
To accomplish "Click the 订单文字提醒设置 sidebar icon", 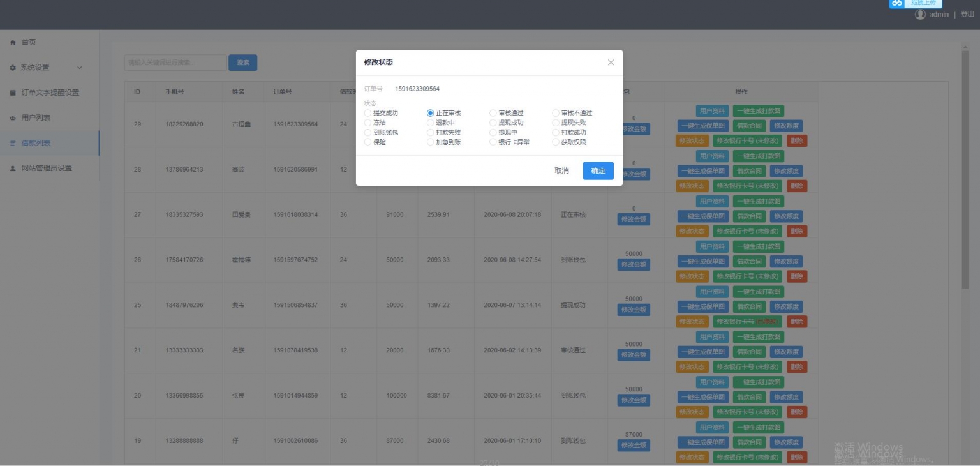I will pos(13,93).
